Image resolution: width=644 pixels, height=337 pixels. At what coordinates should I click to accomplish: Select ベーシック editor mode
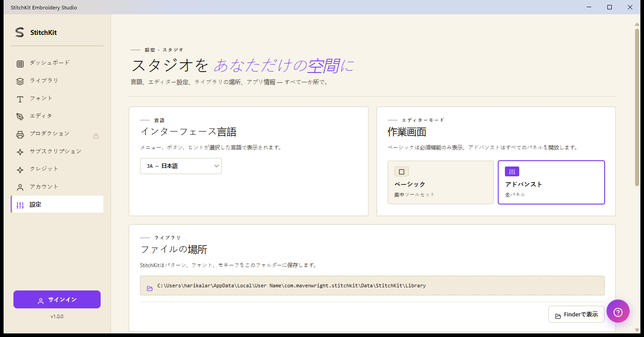pyautogui.click(x=441, y=183)
